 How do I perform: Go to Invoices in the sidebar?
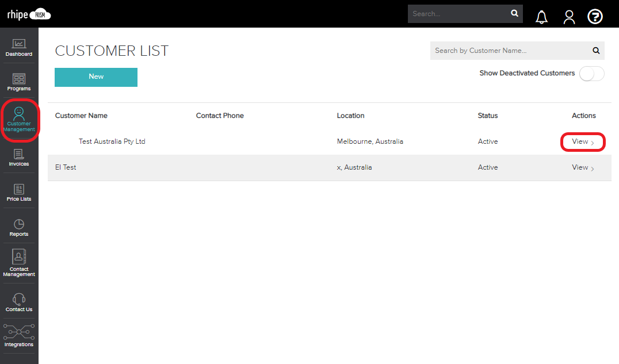point(19,158)
